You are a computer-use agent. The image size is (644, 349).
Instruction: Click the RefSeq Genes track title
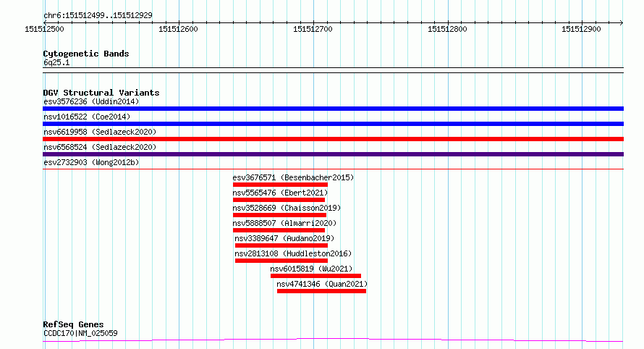73,324
